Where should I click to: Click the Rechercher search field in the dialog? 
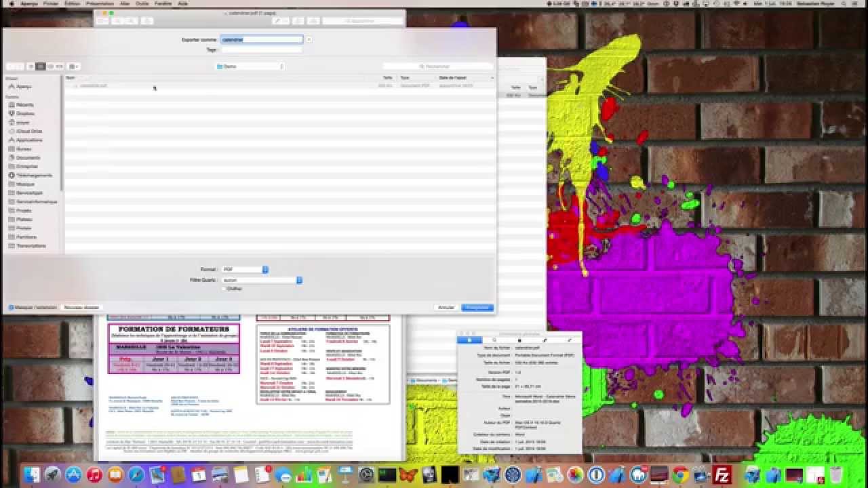(438, 66)
